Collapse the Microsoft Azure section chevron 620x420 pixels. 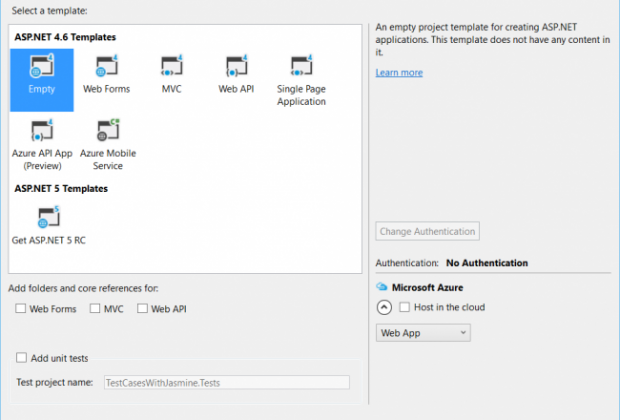pos(384,308)
